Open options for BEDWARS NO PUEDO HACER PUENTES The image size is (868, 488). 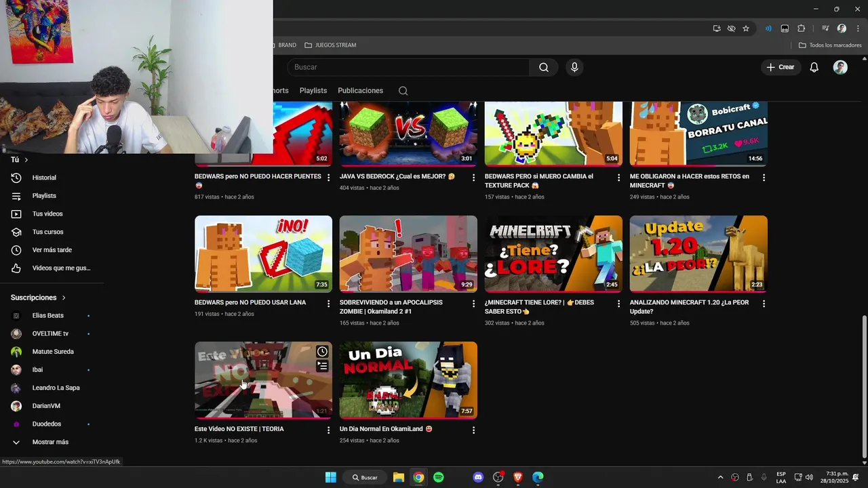(328, 178)
